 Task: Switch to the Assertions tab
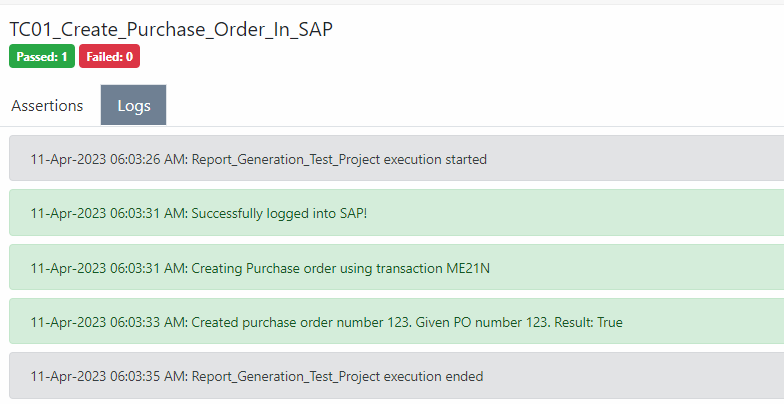47,106
